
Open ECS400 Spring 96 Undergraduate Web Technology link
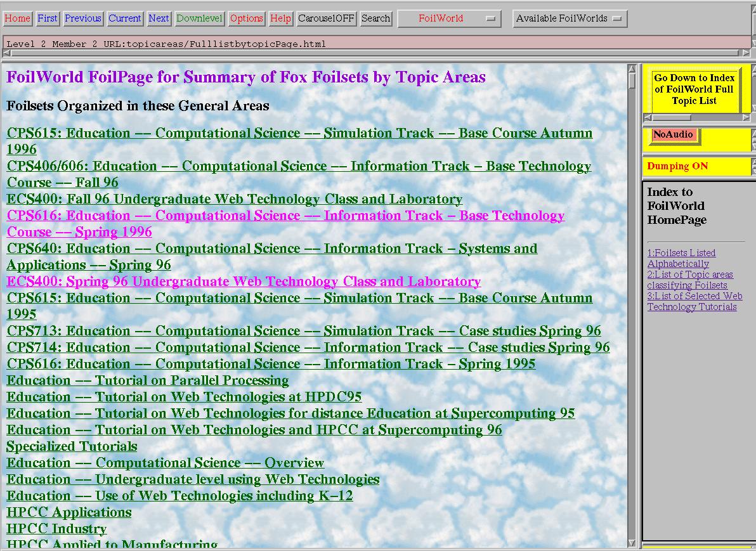pyautogui.click(x=244, y=282)
